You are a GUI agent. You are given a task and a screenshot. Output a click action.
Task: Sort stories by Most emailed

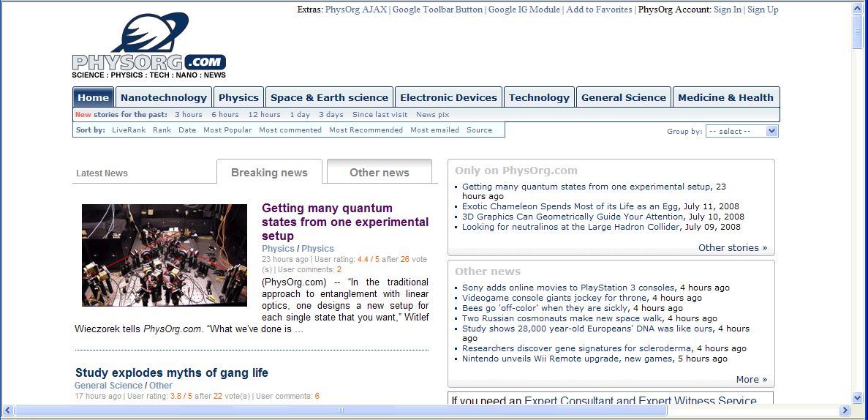point(434,130)
